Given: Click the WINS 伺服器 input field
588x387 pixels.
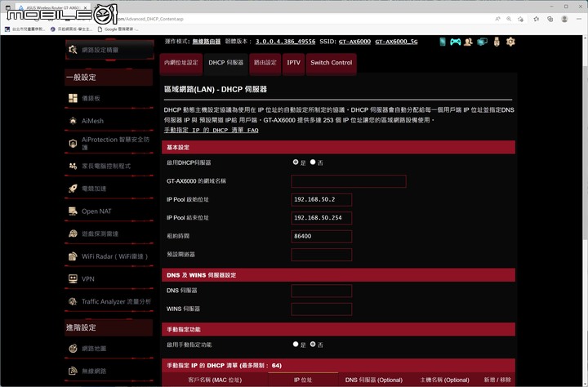Looking at the screenshot, I should point(322,309).
